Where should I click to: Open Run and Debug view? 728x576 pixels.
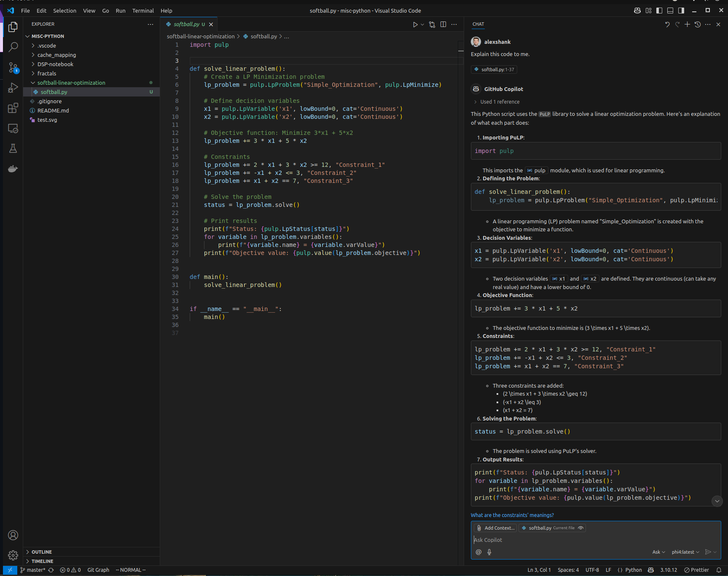(x=13, y=88)
